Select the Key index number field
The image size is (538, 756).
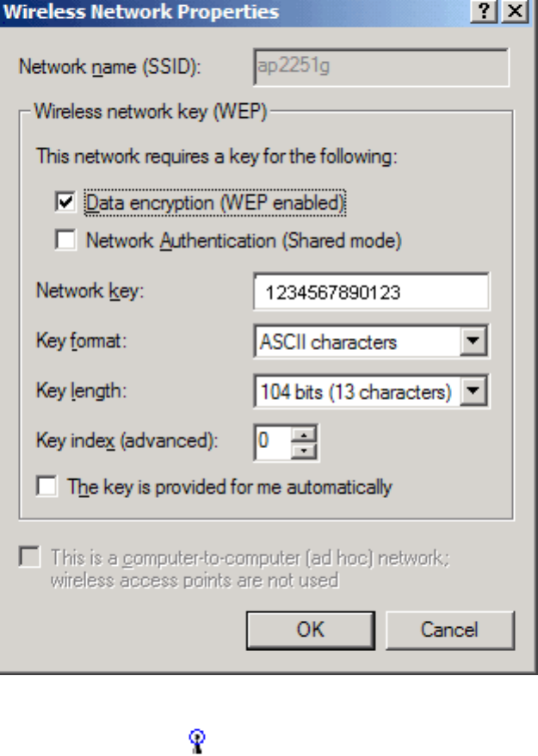pyautogui.click(x=273, y=442)
